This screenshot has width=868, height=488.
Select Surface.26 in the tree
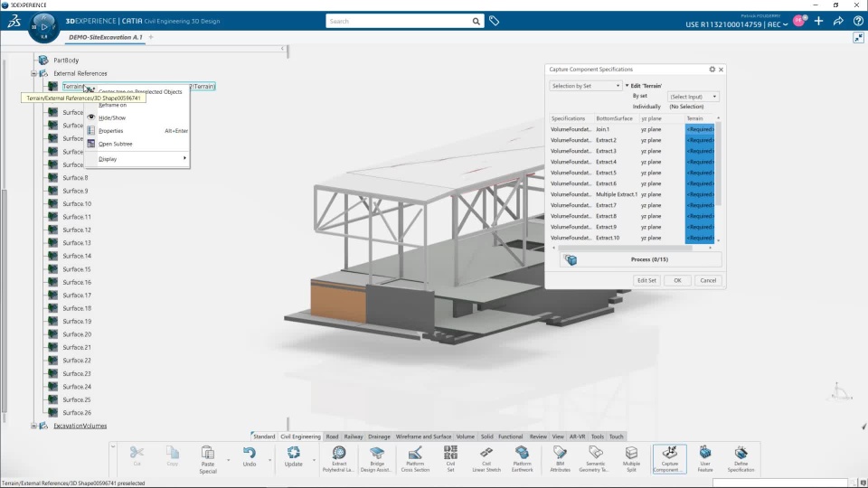click(77, 413)
